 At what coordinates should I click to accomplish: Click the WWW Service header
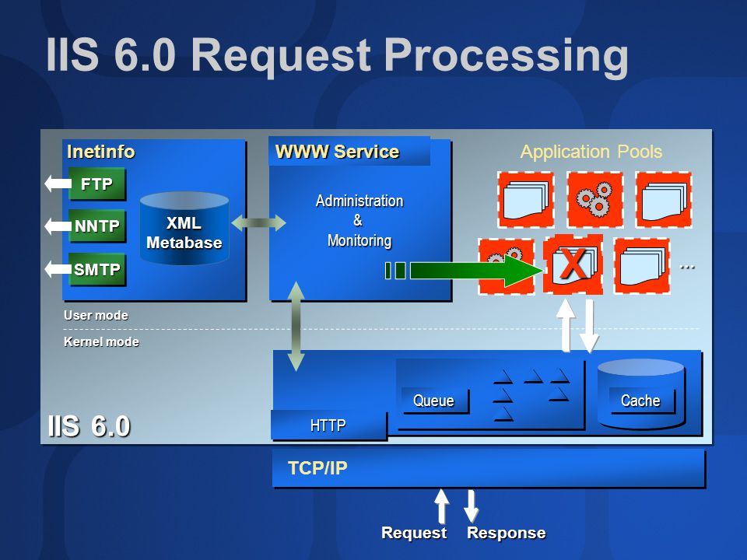[349, 152]
